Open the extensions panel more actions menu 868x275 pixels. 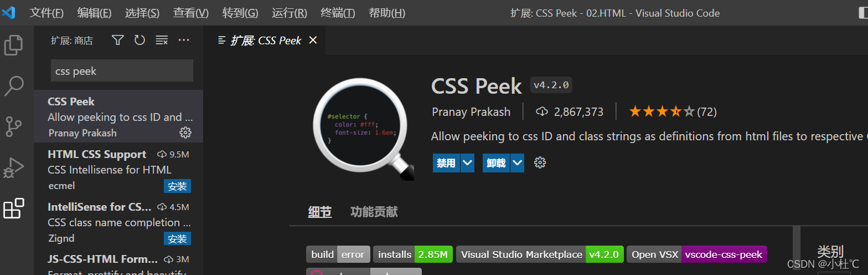pos(184,40)
